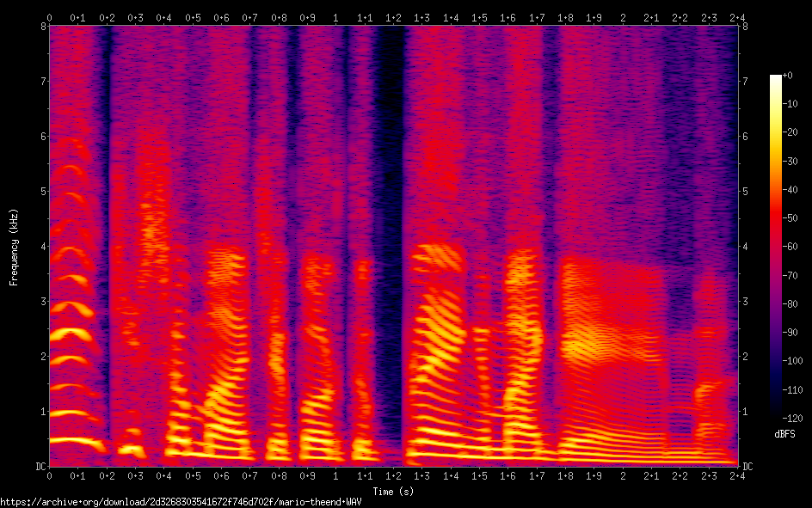Click the 6 kHz label on the left axis
The height and width of the screenshot is (508, 812).
click(42, 136)
